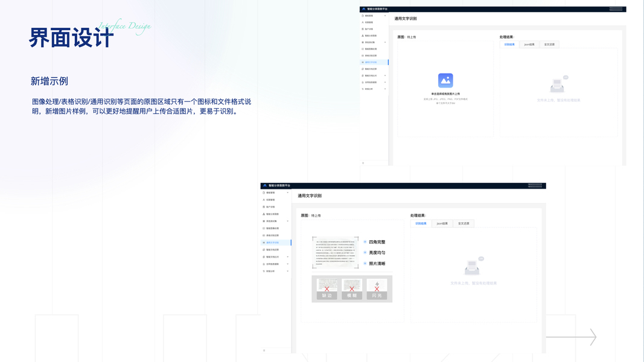Click 缺边 bad example thumbnail
The height and width of the screenshot is (362, 644).
(327, 289)
